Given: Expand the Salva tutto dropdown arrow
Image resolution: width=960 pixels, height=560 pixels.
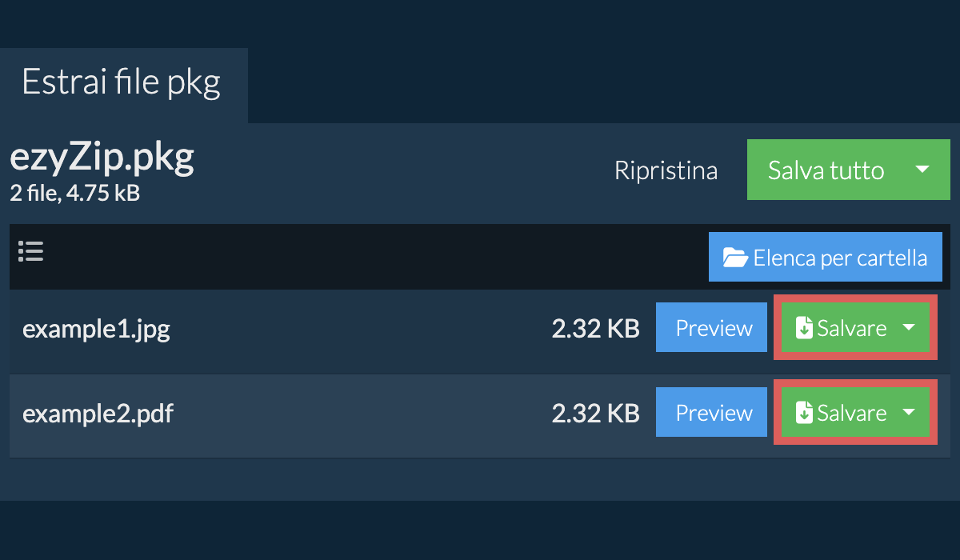Looking at the screenshot, I should point(922,170).
